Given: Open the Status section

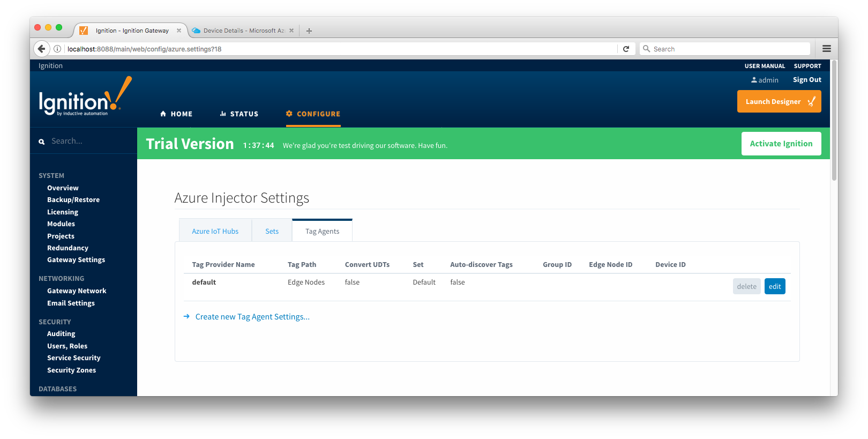Looking at the screenshot, I should click(x=239, y=114).
